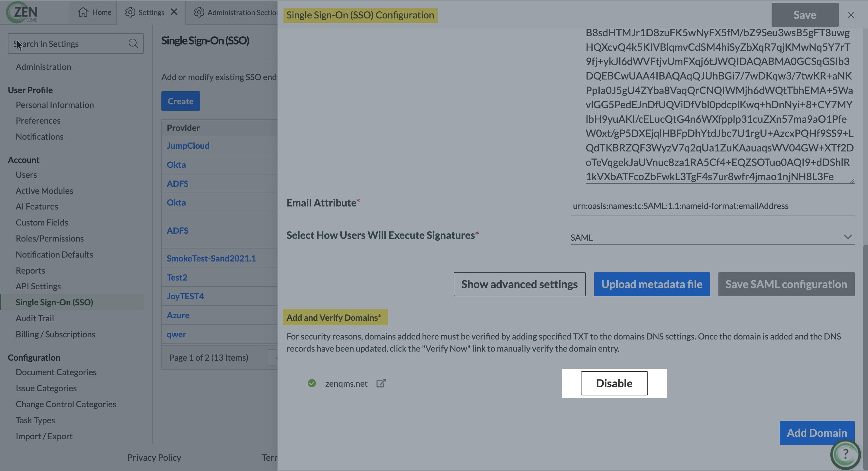Open Personal Information settings
Viewport: 868px width, 471px height.
pyautogui.click(x=55, y=105)
